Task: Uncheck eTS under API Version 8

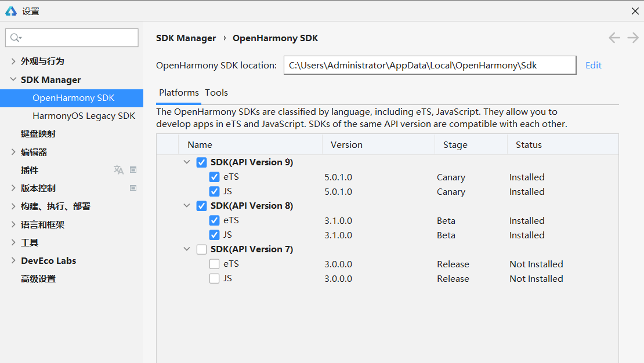Action: [x=215, y=220]
